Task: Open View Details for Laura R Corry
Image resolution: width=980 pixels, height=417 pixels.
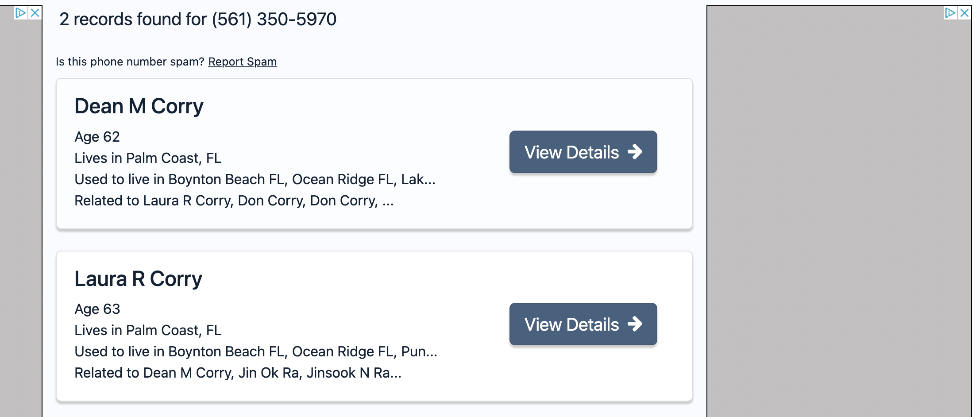Action: click(583, 324)
